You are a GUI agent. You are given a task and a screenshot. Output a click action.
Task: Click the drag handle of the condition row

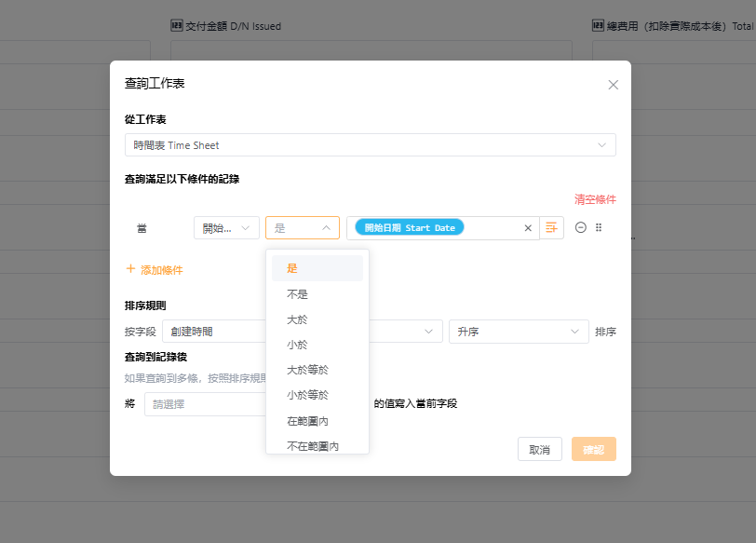pos(599,228)
